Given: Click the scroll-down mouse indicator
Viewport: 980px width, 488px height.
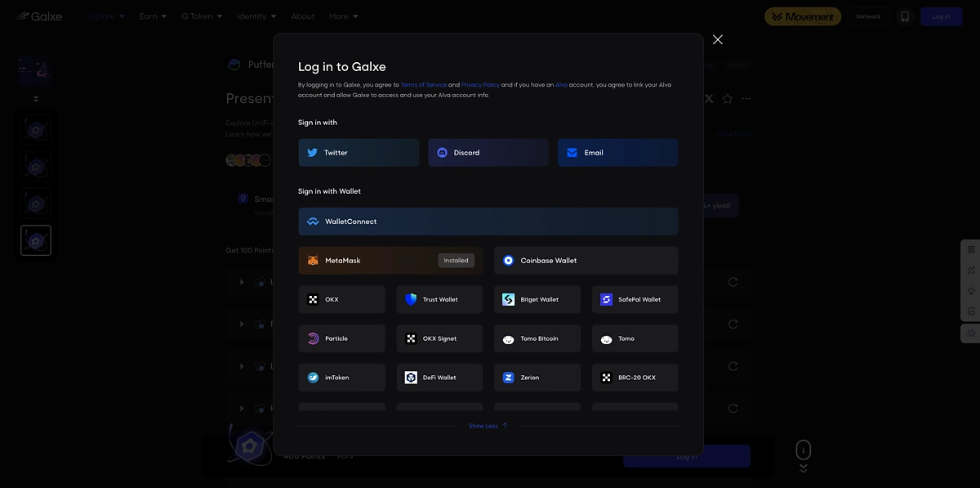Looking at the screenshot, I should point(804,456).
